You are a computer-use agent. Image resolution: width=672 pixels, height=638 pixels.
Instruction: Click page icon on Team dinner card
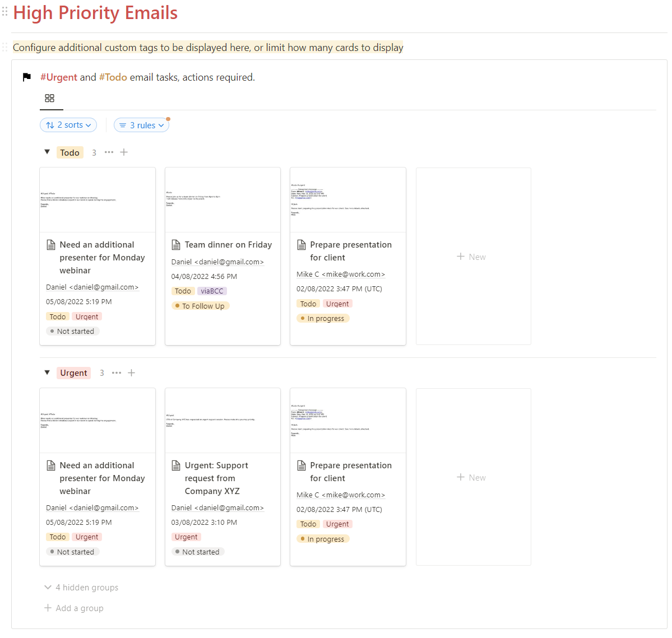(176, 245)
